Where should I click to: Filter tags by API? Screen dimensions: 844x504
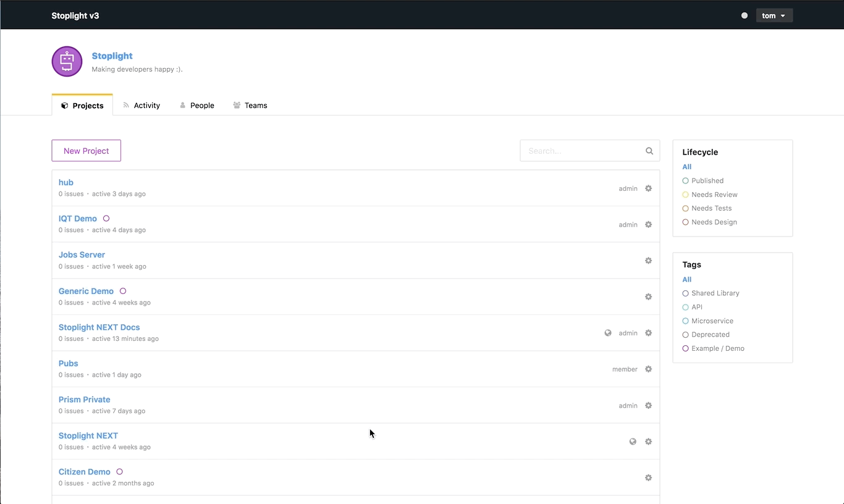click(x=692, y=307)
